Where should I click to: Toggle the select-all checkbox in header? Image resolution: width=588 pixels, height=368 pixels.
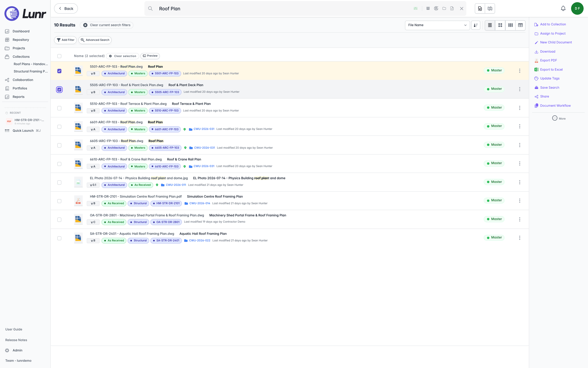click(59, 56)
